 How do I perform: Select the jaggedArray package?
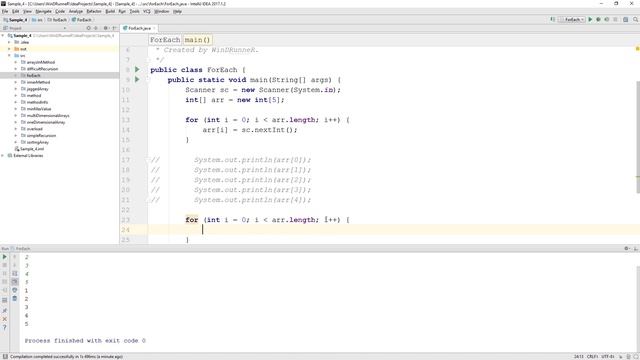coord(38,89)
